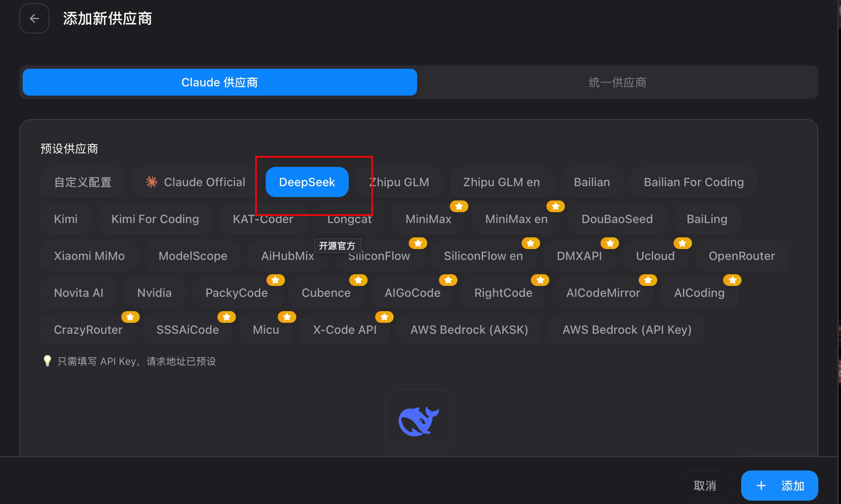Screen dimensions: 841x504
Task: Select the DMXAPI preset
Action: (579, 256)
